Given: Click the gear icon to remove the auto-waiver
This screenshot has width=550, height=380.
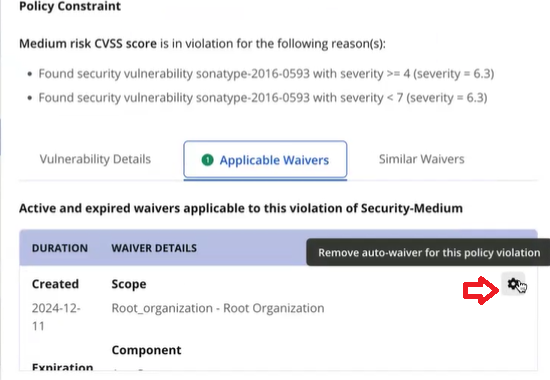Looking at the screenshot, I should click(513, 284).
